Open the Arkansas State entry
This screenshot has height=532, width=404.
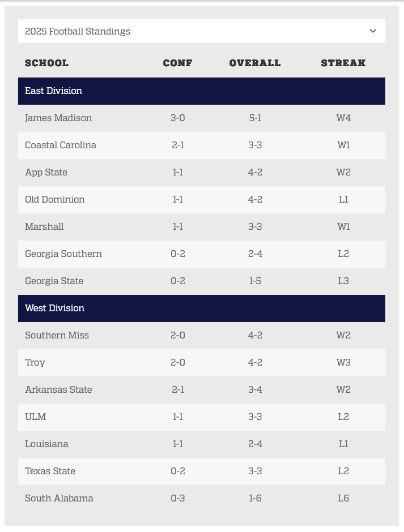(x=58, y=389)
